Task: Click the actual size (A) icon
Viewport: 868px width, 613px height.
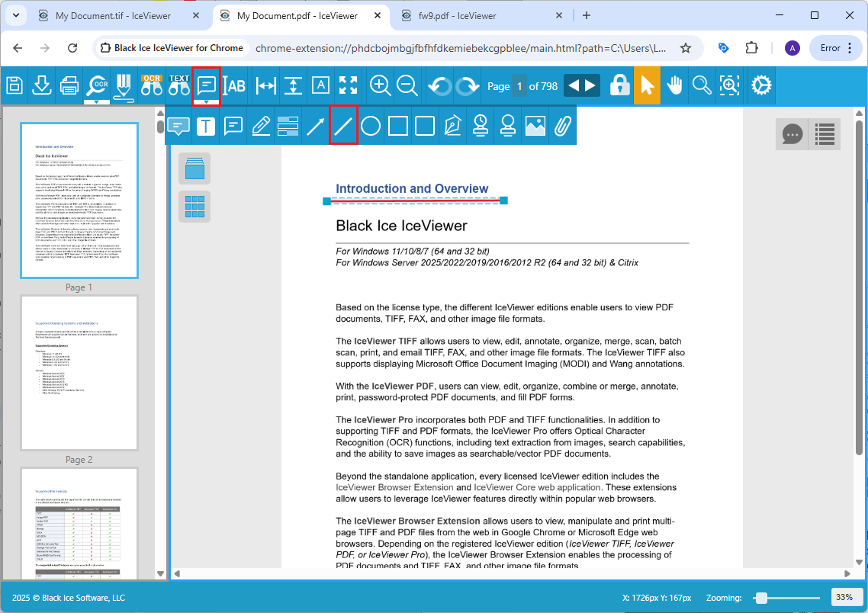Action: point(320,85)
